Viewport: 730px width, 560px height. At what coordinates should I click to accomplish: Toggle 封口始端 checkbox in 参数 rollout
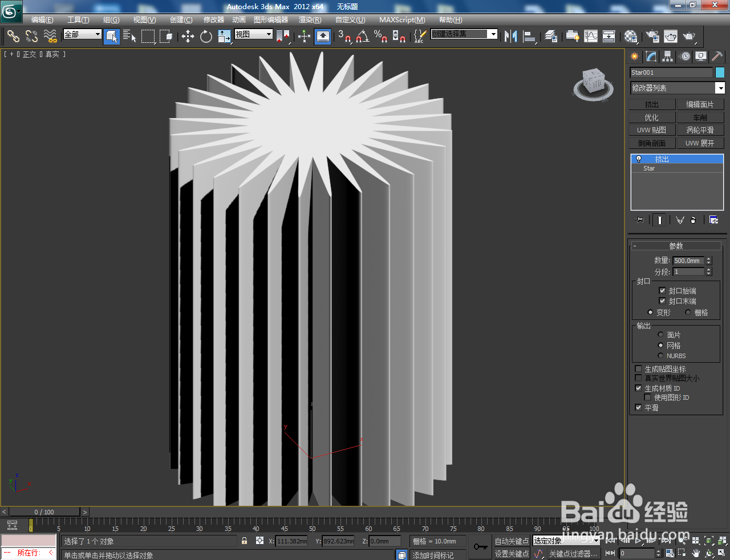pyautogui.click(x=663, y=291)
